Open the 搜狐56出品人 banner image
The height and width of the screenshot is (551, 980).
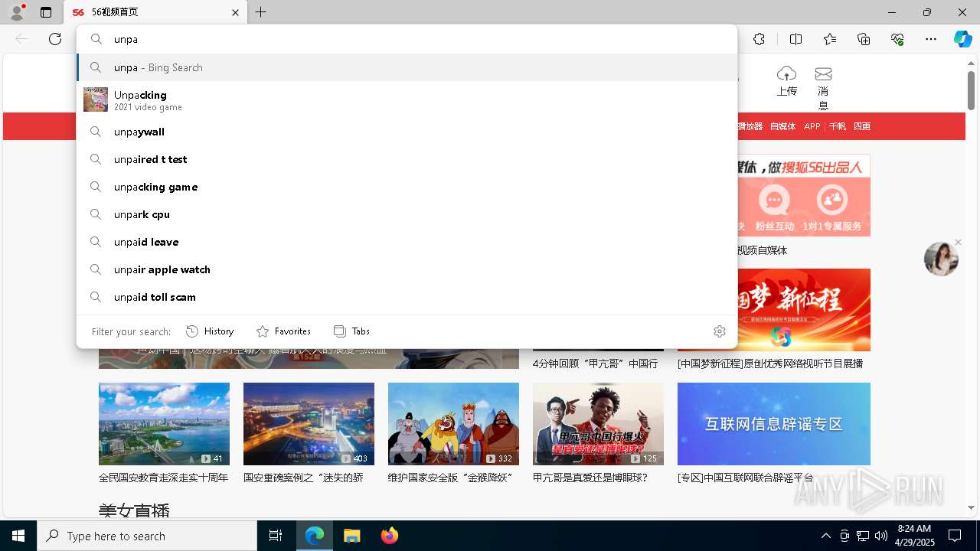(x=804, y=195)
